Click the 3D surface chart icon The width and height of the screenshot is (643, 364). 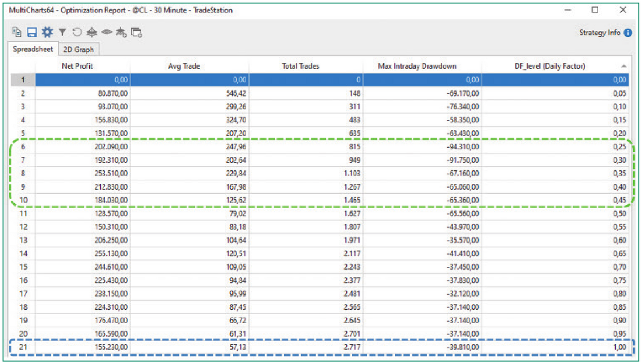[91, 32]
